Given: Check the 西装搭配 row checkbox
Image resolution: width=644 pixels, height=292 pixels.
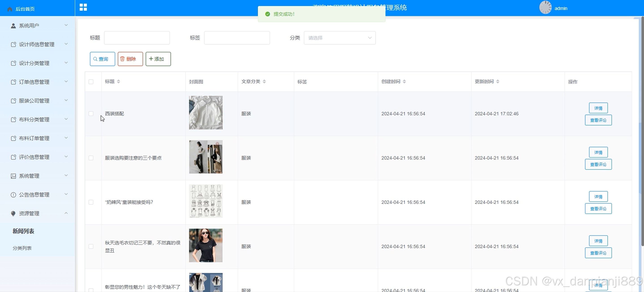Looking at the screenshot, I should [91, 114].
